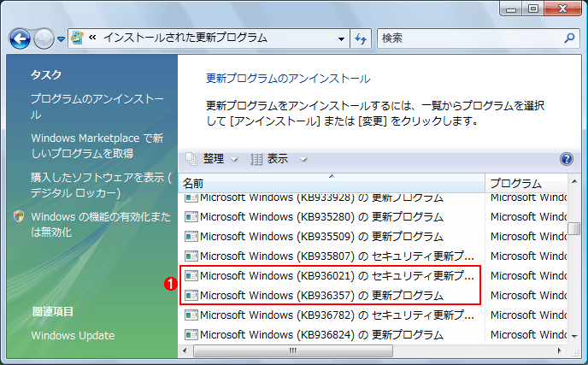The height and width of the screenshot is (365, 588).
Task: Click the shield icon beside Windows の機能
Action: (x=19, y=216)
